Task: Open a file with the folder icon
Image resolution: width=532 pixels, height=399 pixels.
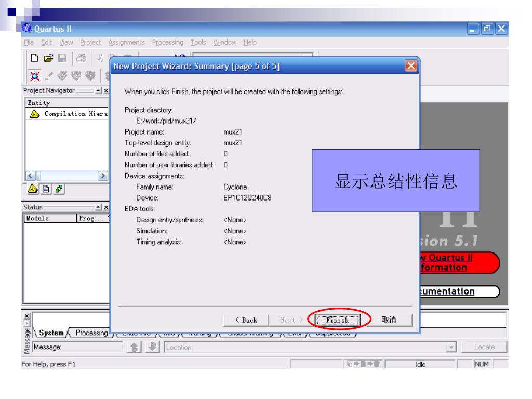Action: (x=48, y=58)
